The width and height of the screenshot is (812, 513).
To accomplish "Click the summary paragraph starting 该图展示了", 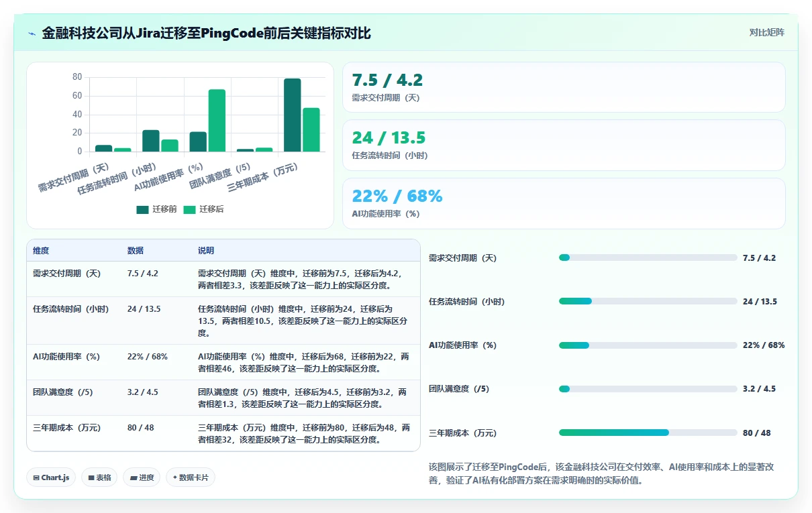I will point(601,473).
